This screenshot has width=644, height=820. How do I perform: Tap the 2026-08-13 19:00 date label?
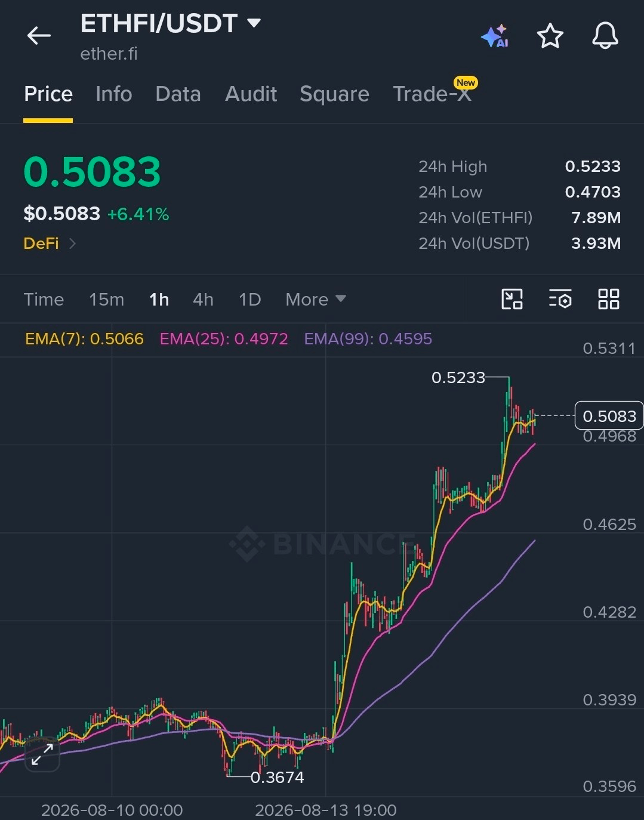coord(325,810)
